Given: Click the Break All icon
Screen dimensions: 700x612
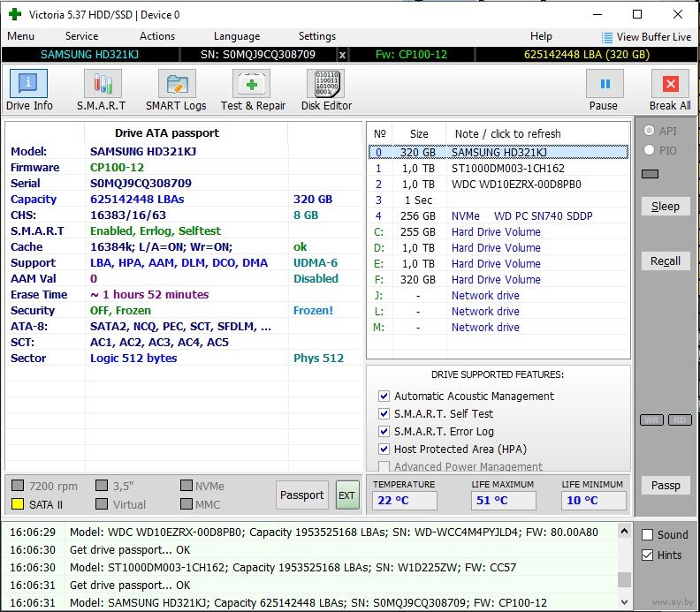Looking at the screenshot, I should (670, 90).
